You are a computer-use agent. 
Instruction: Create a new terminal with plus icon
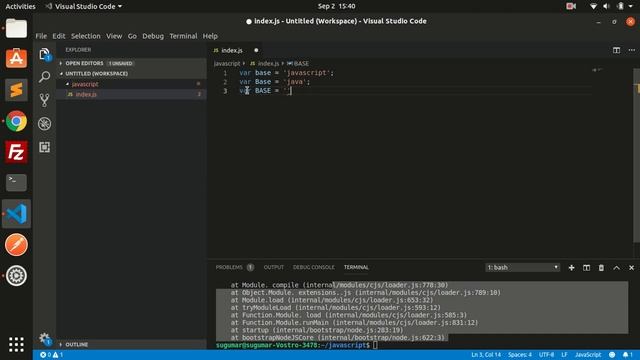[x=571, y=268]
